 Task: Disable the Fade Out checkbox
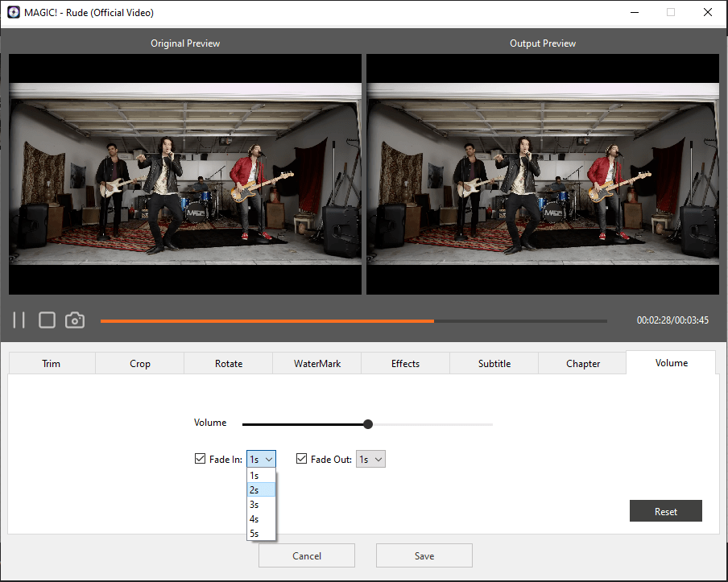point(302,459)
